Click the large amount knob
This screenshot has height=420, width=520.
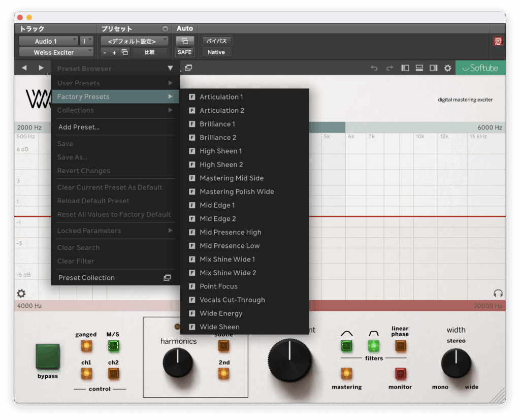pyautogui.click(x=290, y=360)
